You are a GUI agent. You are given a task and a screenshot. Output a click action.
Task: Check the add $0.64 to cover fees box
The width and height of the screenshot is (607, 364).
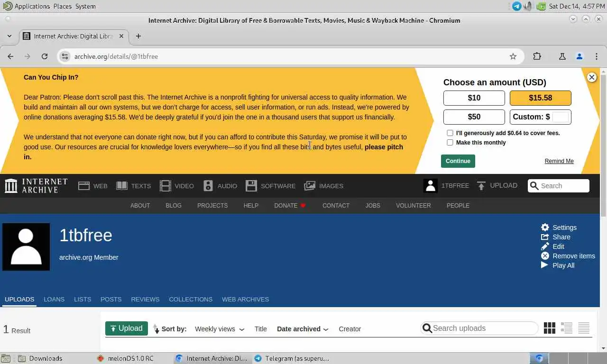tap(450, 133)
